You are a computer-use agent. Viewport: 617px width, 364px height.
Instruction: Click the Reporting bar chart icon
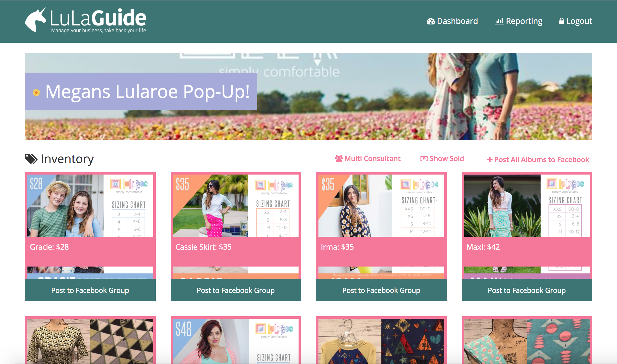(x=499, y=21)
